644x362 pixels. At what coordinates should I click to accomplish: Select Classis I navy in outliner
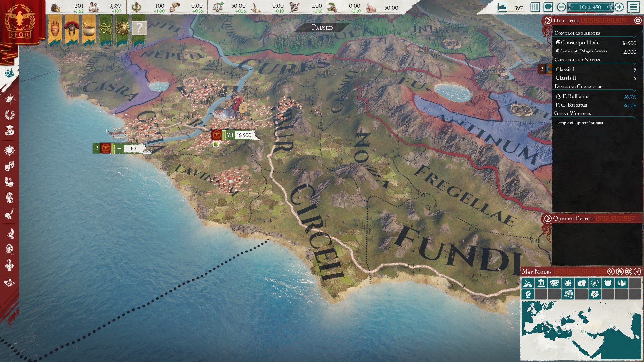pyautogui.click(x=595, y=69)
